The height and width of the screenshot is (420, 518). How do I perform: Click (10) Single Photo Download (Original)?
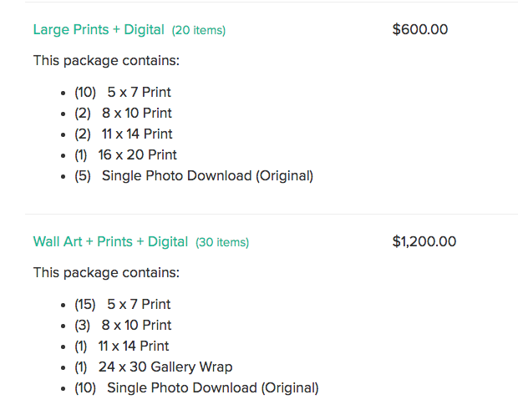pos(196,388)
